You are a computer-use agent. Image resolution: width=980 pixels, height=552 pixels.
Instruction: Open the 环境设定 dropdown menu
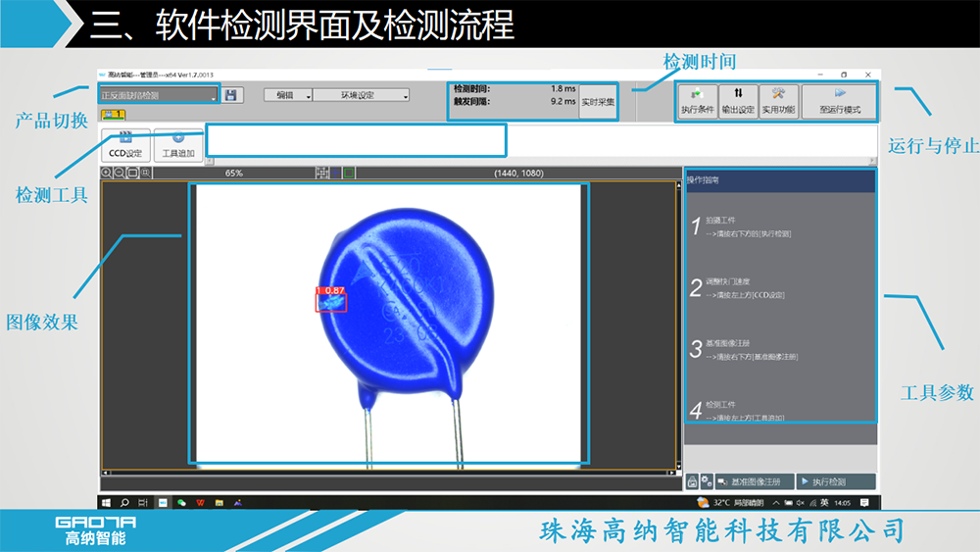click(362, 95)
